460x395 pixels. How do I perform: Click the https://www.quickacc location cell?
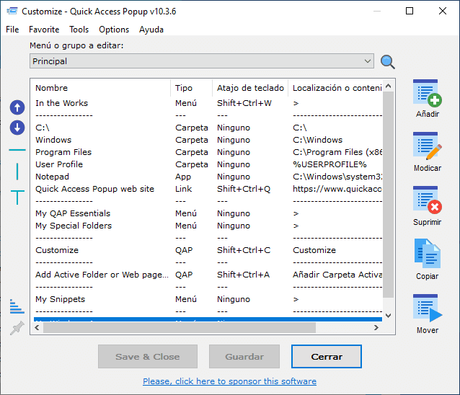(337, 189)
